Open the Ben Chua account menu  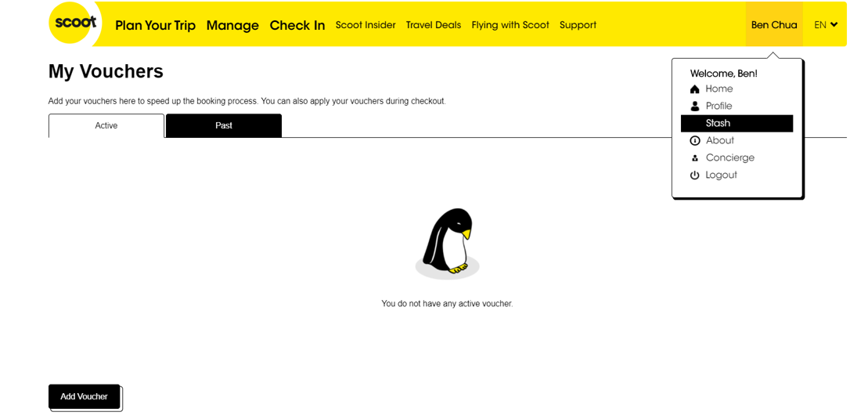click(774, 25)
